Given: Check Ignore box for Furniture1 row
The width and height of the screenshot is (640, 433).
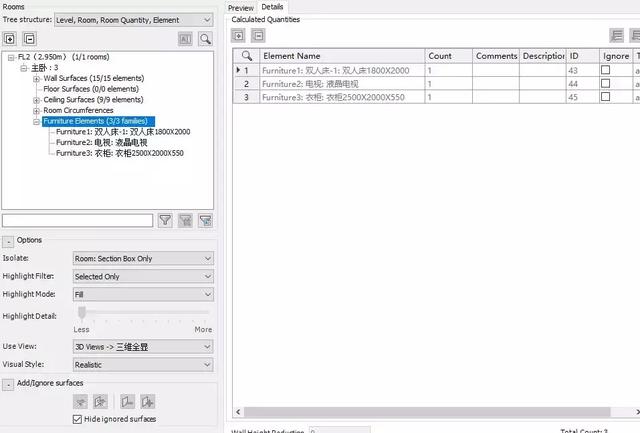Looking at the screenshot, I should pos(605,71).
